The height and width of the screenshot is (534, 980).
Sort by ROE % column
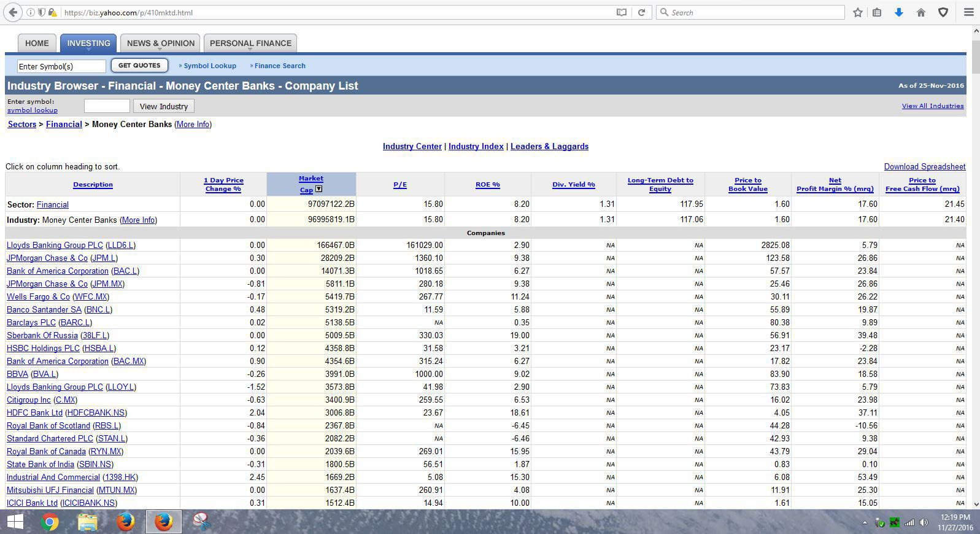tap(488, 184)
